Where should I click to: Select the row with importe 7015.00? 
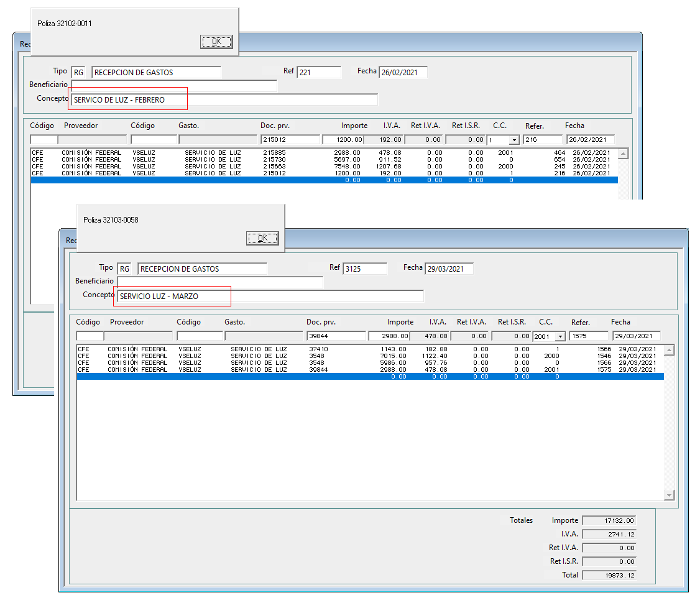click(370, 356)
